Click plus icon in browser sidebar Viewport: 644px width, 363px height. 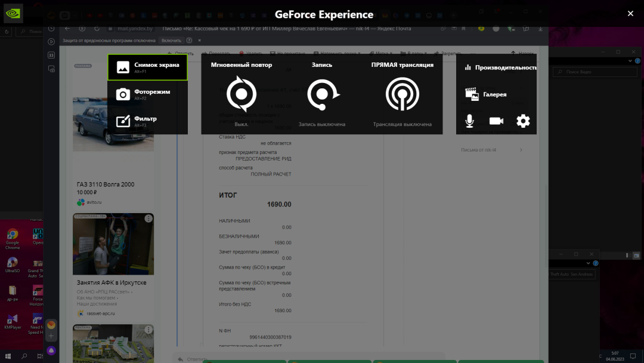(51, 336)
